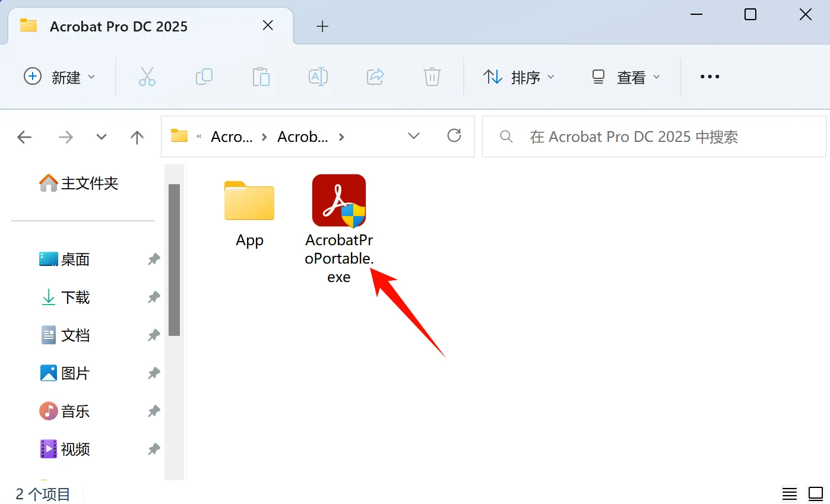Open the 排序 sort dropdown

(518, 77)
